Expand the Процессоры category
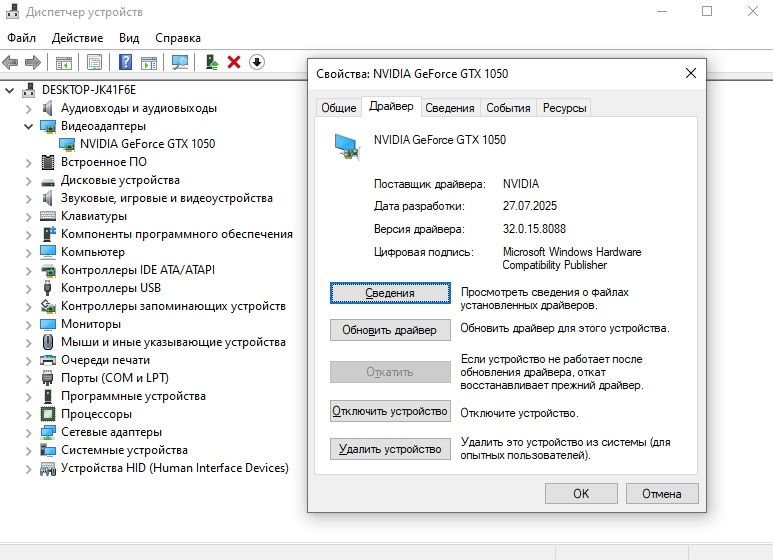Viewport: 773px width, 560px height. (x=29, y=415)
